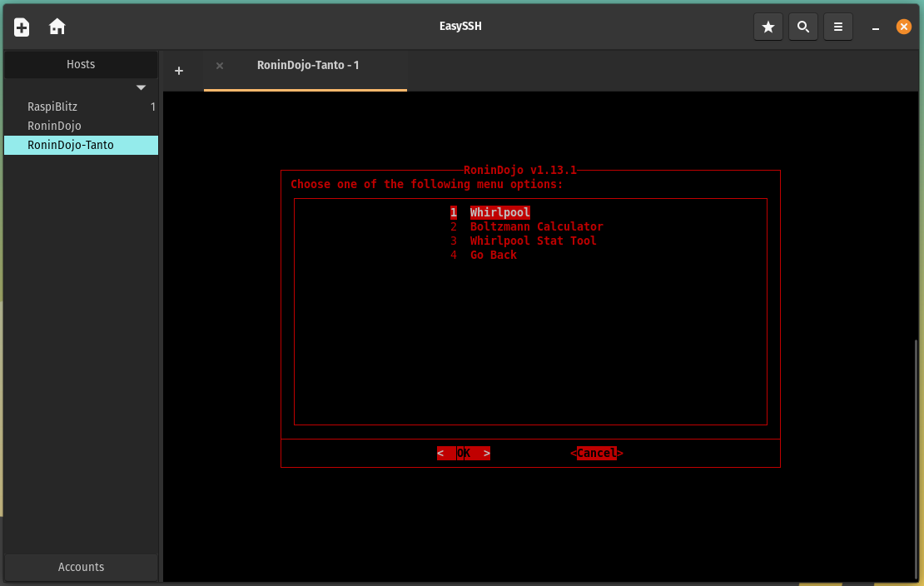Choose Go Back menu option
The image size is (924, 586).
click(x=484, y=255)
